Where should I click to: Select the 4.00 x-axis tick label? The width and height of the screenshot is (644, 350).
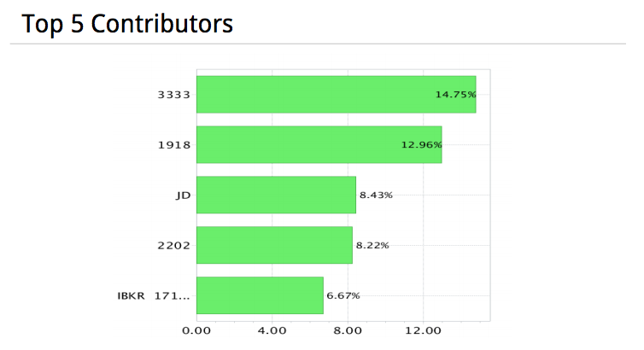point(272,330)
